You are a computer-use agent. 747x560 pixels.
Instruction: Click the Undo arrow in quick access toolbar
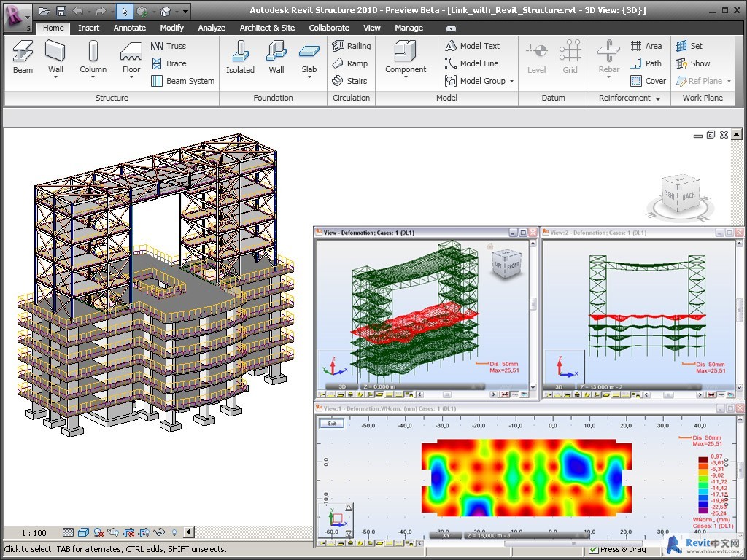click(78, 10)
